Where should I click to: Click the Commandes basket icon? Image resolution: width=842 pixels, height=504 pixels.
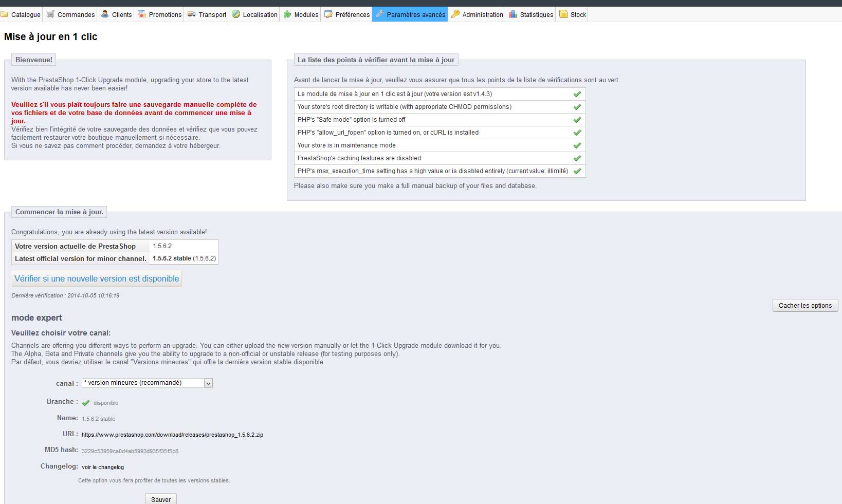50,14
